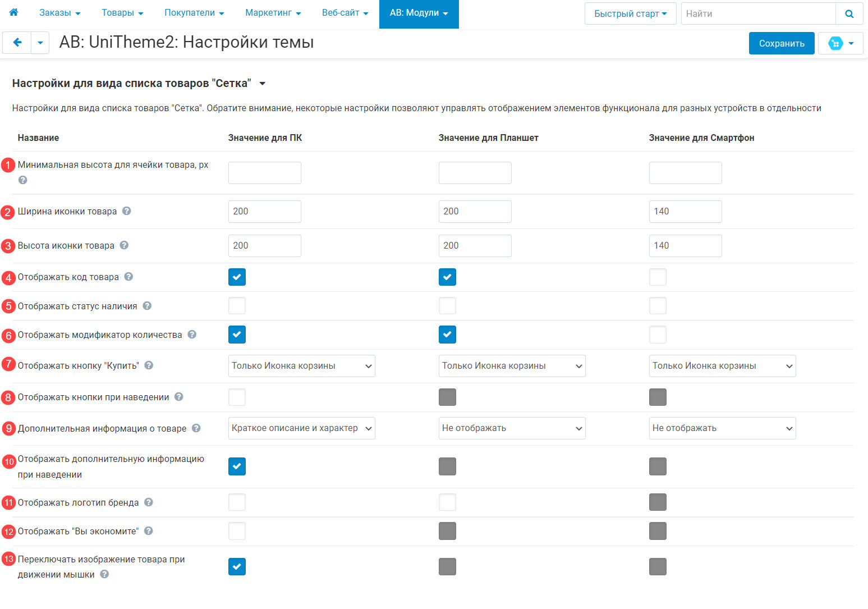Click icon width field for Планшет
The height and width of the screenshot is (609, 868).
[475, 212]
